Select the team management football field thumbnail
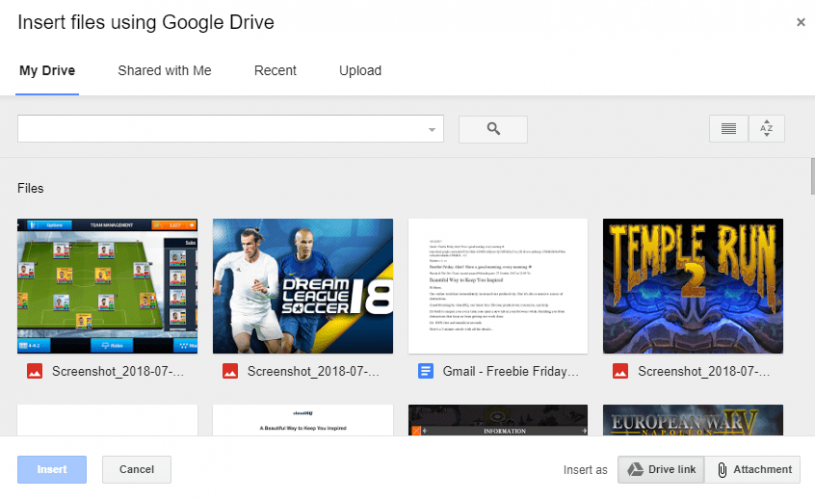815x500 pixels. pyautogui.click(x=107, y=286)
